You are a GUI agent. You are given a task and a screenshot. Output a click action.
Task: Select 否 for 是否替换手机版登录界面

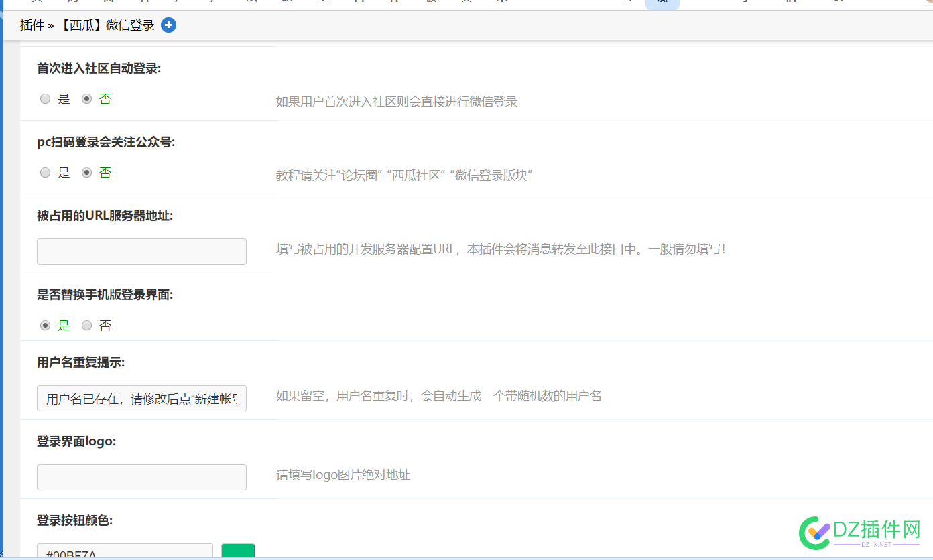(x=86, y=326)
